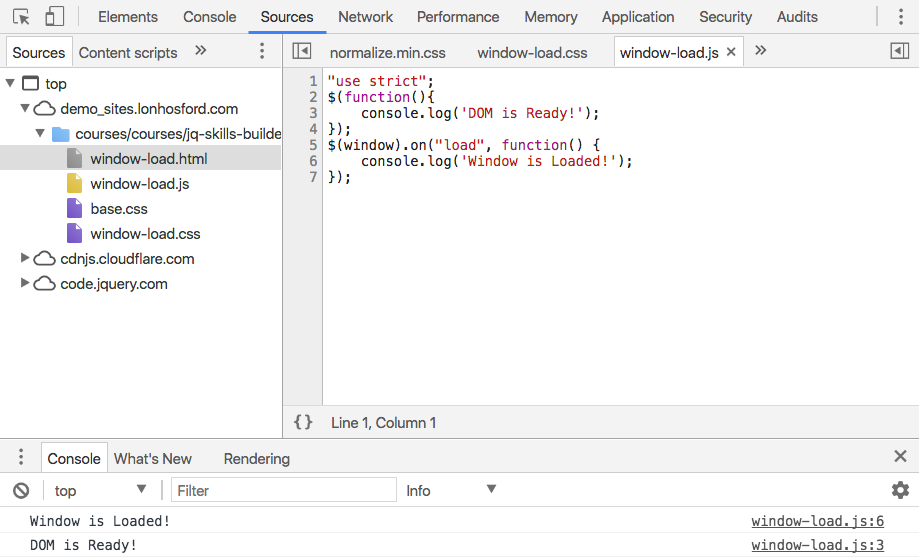Image resolution: width=919 pixels, height=560 pixels.
Task: Close the window-load.js editor tab
Action: 731,52
